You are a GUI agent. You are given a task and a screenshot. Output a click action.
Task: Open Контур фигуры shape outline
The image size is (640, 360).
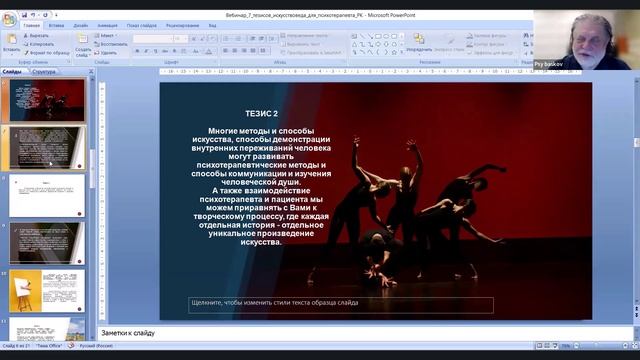pyautogui.click(x=486, y=44)
